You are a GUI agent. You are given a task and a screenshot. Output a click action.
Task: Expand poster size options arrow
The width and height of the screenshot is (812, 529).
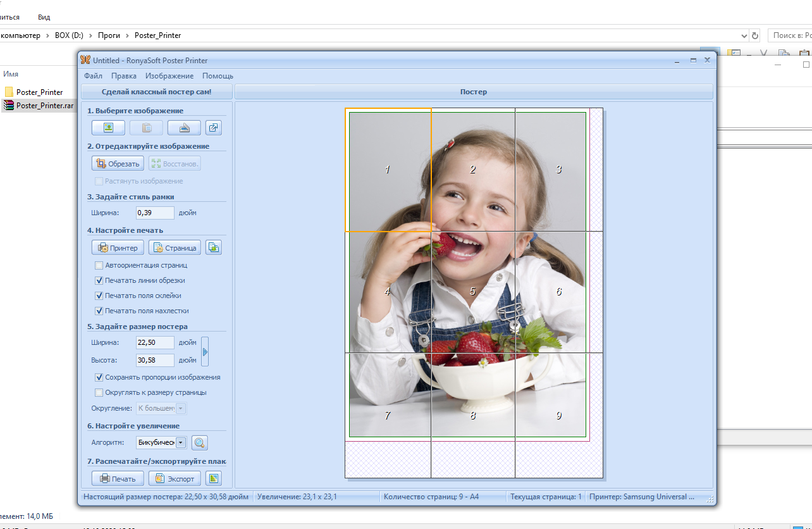[205, 351]
